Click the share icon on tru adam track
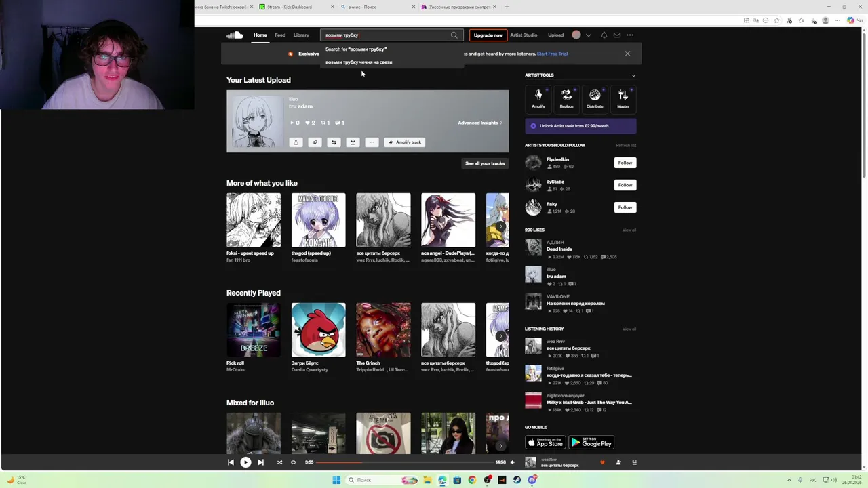Screen dimensions: 868x488 coord(296,142)
